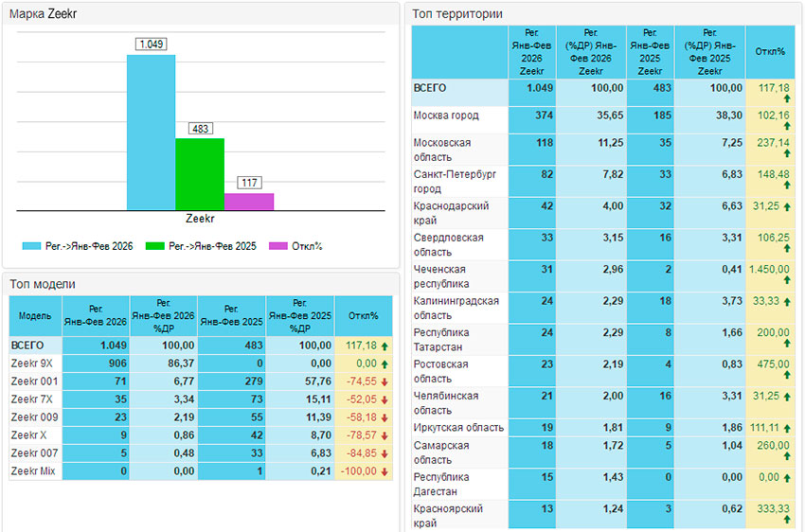
Task: Click the Топ территории panel title
Action: tap(457, 13)
